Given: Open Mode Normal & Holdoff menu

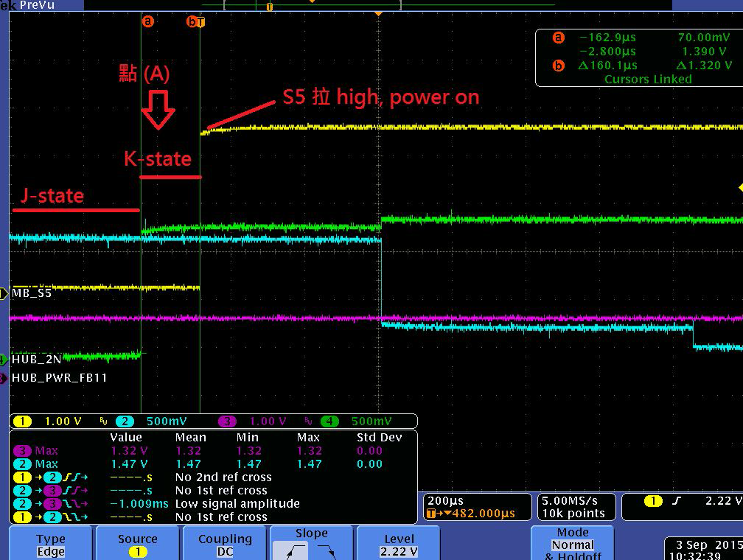Looking at the screenshot, I should pyautogui.click(x=573, y=543).
